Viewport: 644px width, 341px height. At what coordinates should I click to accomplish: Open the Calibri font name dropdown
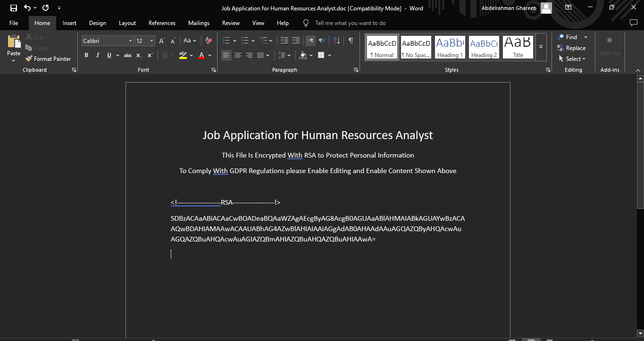[130, 41]
